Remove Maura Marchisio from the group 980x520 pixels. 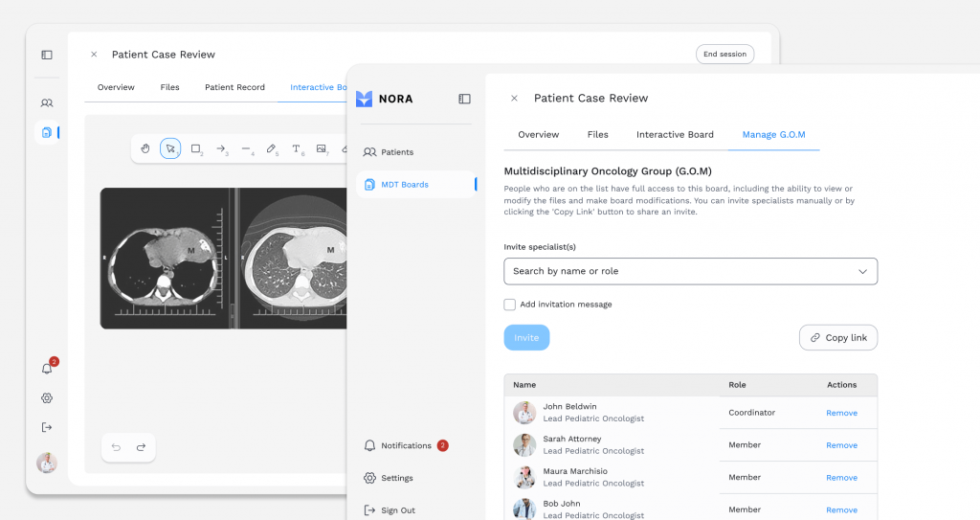point(842,478)
